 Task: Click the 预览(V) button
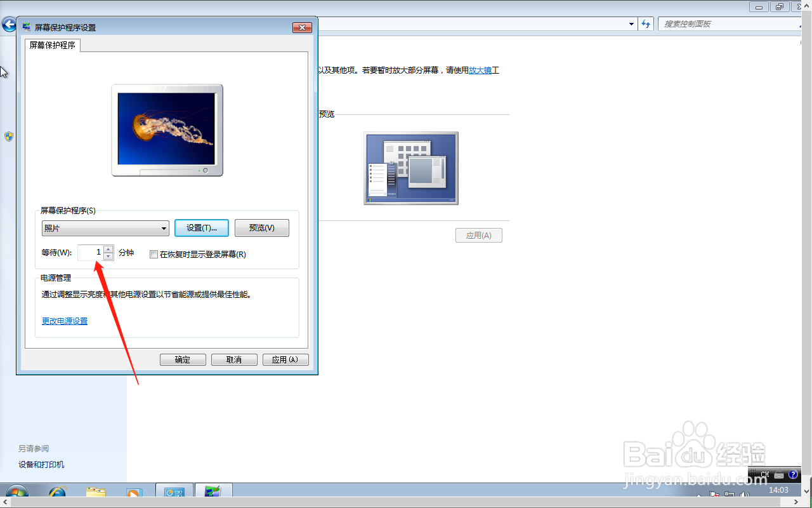(x=262, y=228)
